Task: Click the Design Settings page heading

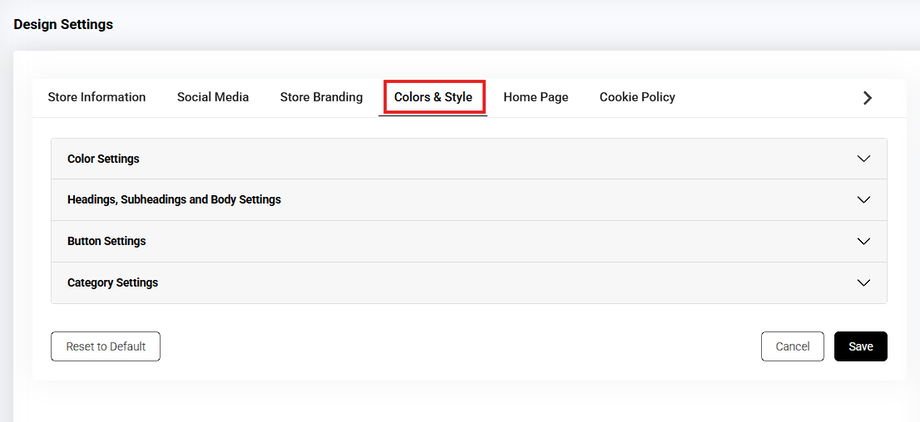Action: coord(63,24)
